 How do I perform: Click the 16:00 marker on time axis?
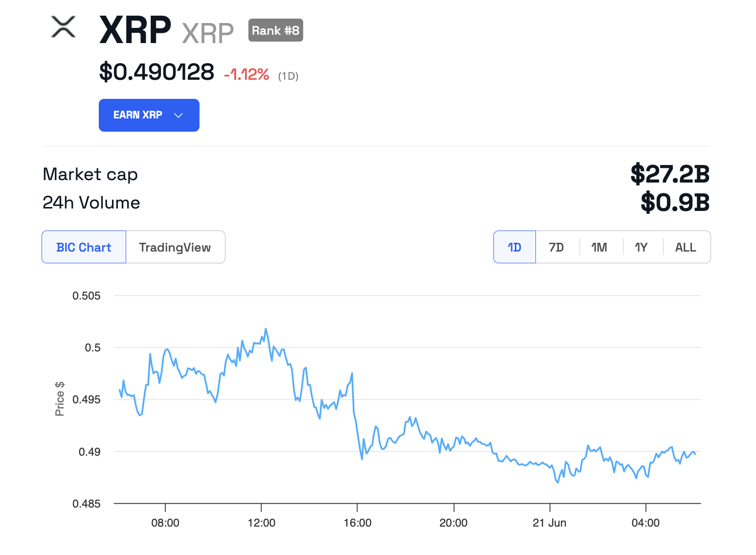pyautogui.click(x=357, y=523)
